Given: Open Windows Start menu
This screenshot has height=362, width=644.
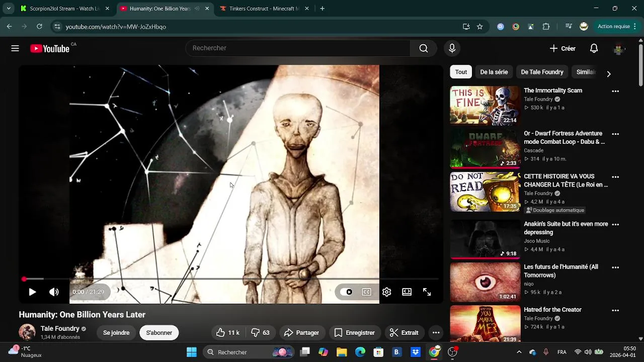Looking at the screenshot, I should coord(192,352).
